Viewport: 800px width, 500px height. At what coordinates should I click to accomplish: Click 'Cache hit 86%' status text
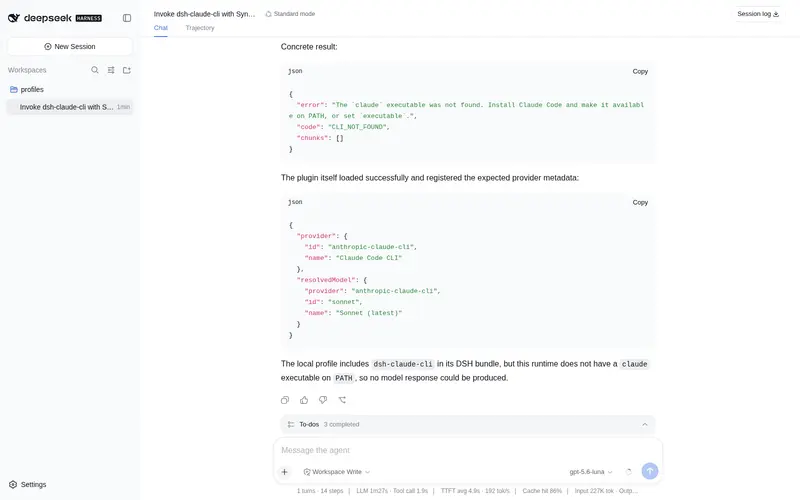542,491
